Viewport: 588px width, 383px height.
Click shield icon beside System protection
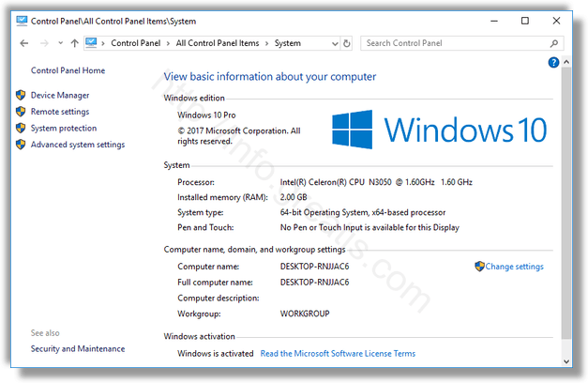(21, 128)
